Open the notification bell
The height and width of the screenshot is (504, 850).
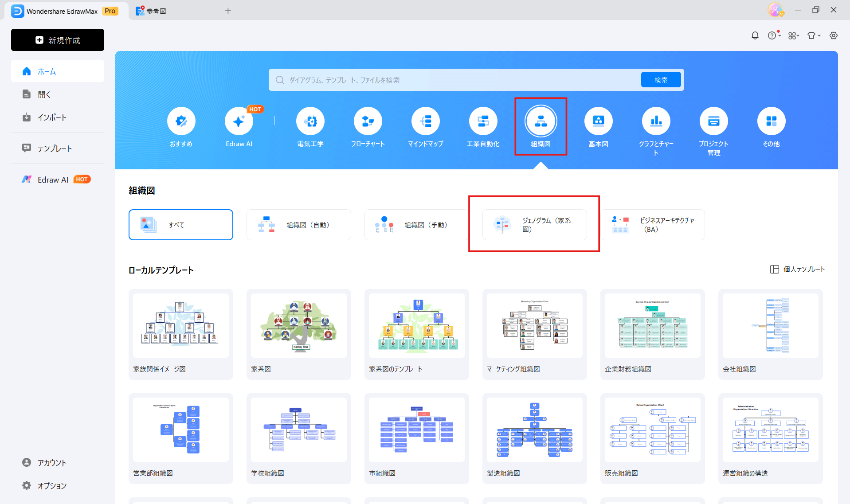pos(755,35)
